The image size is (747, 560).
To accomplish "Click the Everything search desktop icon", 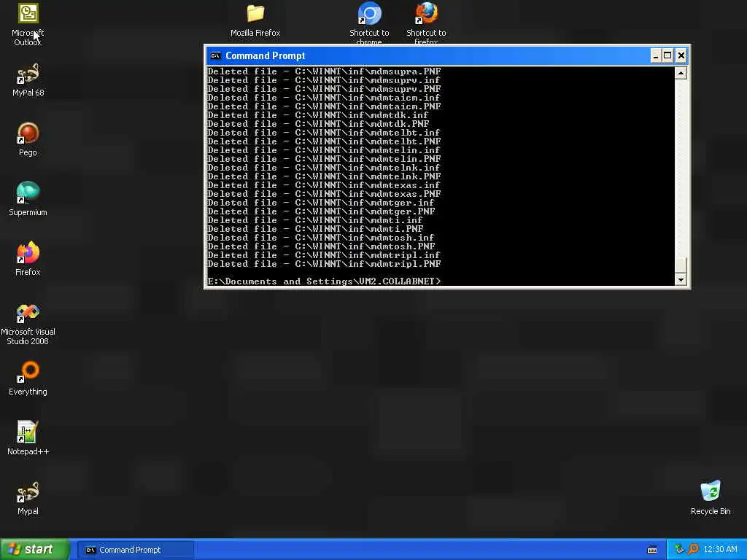I will 28,379.
